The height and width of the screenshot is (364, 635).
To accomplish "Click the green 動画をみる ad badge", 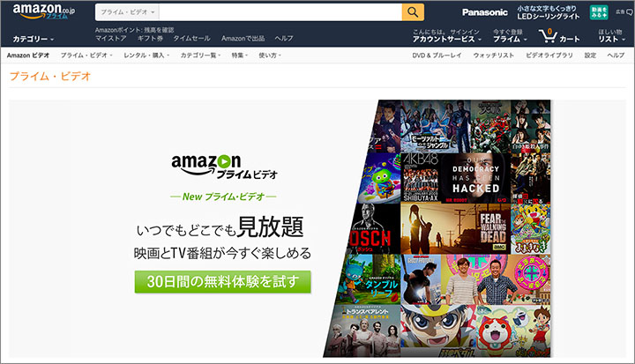I will 599,12.
